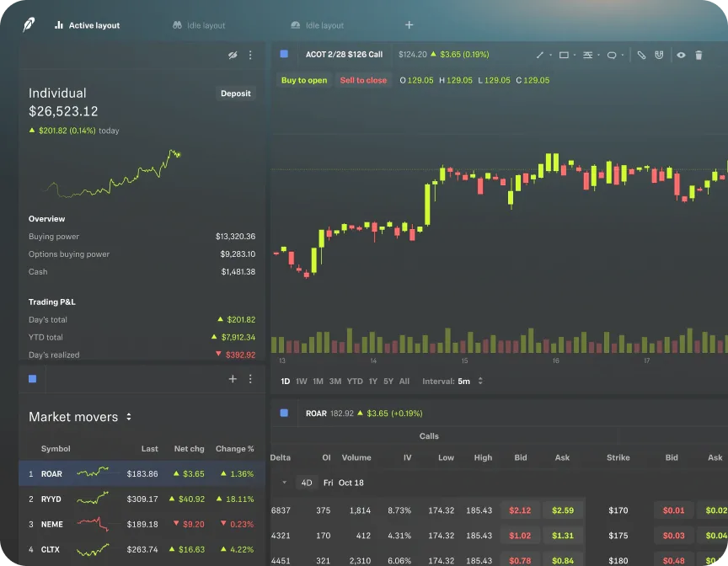Select the 1D chart range
Image resolution: width=728 pixels, height=566 pixels.
285,381
